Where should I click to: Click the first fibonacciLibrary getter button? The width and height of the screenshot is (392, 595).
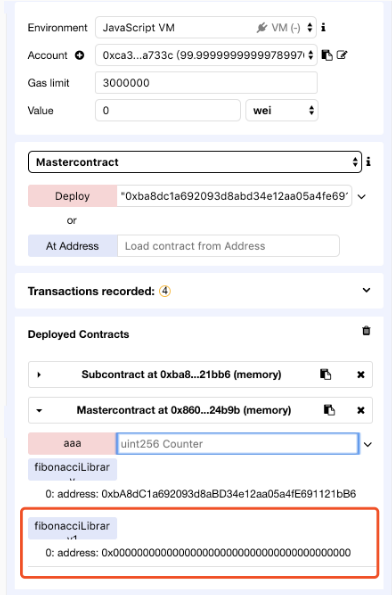[72, 469]
